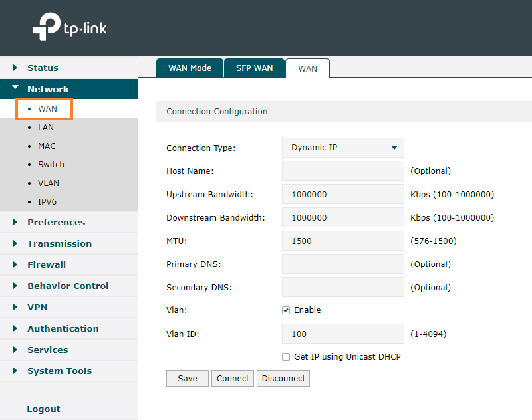This screenshot has height=420, width=532.
Task: Open LAN settings from the sidebar
Action: coord(46,127)
